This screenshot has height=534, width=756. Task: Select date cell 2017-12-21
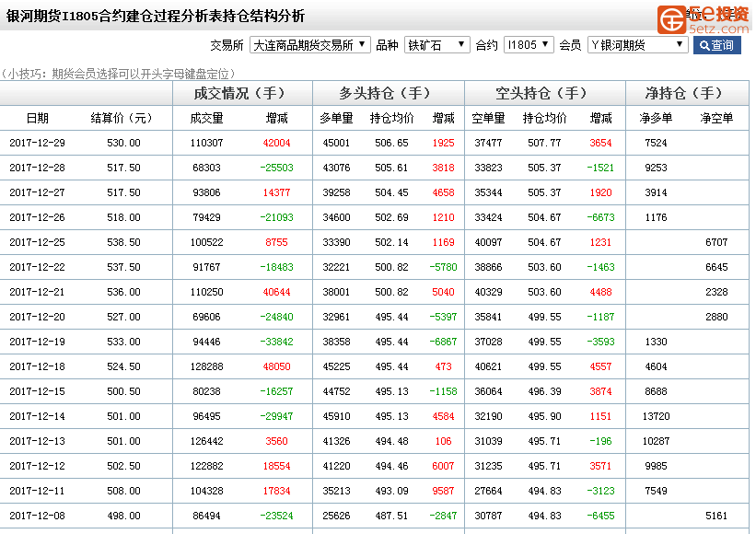pyautogui.click(x=37, y=292)
